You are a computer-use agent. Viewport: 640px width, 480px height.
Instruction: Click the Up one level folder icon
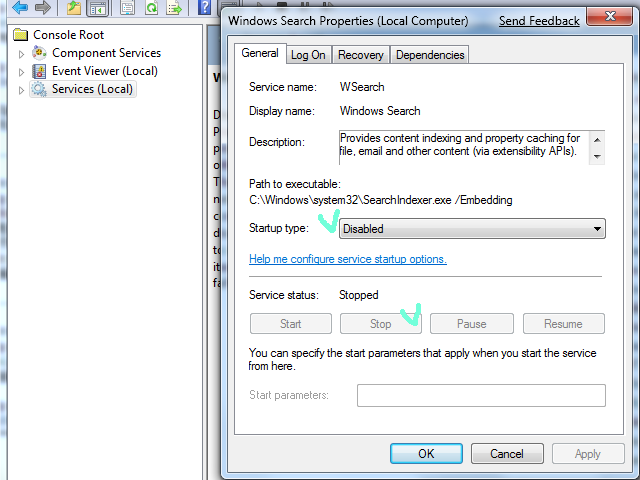point(73,7)
